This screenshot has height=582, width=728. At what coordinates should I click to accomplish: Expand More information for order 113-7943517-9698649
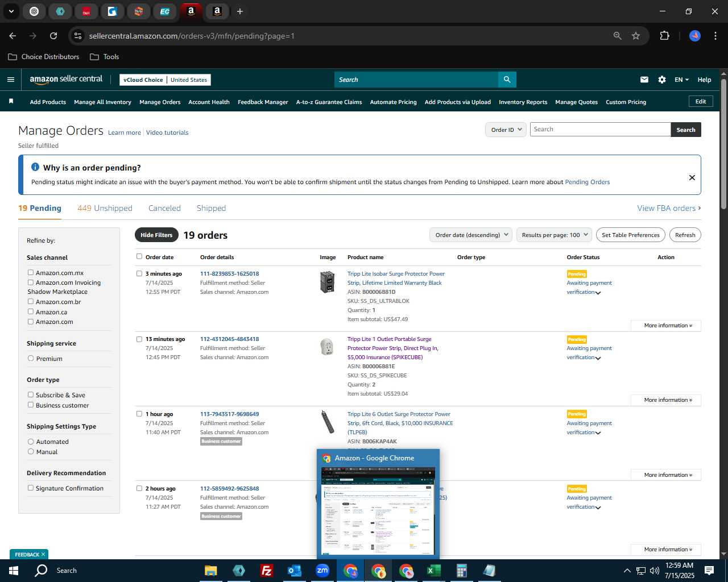[x=666, y=475]
